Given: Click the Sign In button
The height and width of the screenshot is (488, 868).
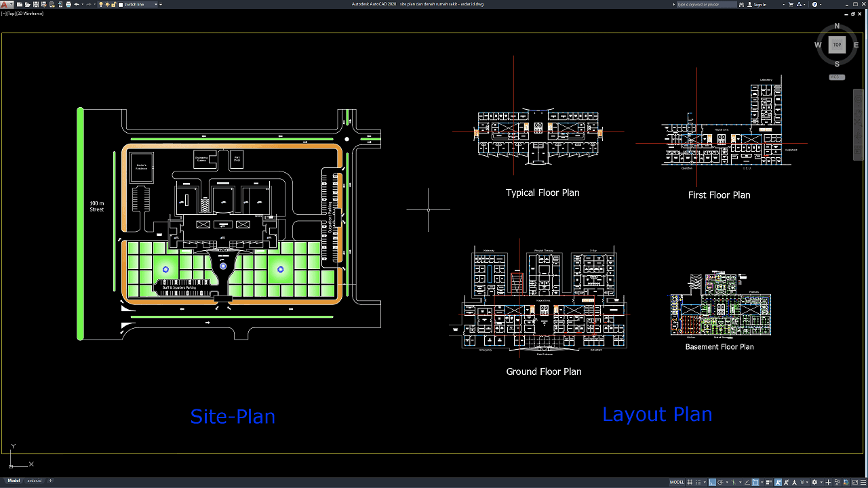Looking at the screenshot, I should pyautogui.click(x=757, y=4).
